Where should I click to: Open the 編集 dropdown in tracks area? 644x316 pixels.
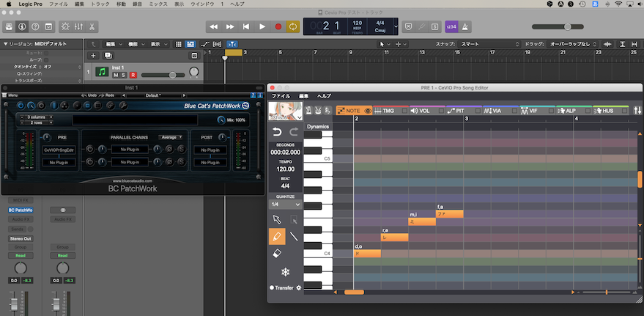(x=114, y=44)
